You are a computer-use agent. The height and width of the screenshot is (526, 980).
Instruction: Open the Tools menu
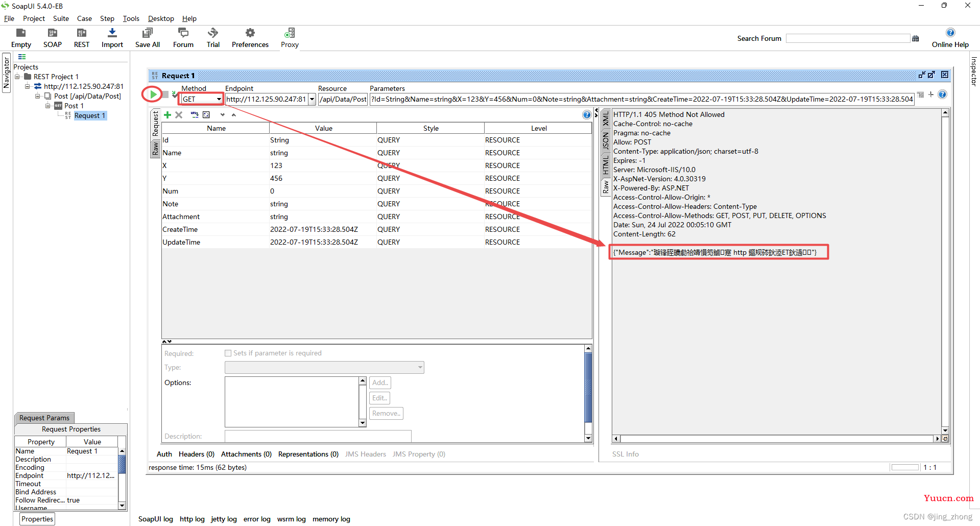131,18
